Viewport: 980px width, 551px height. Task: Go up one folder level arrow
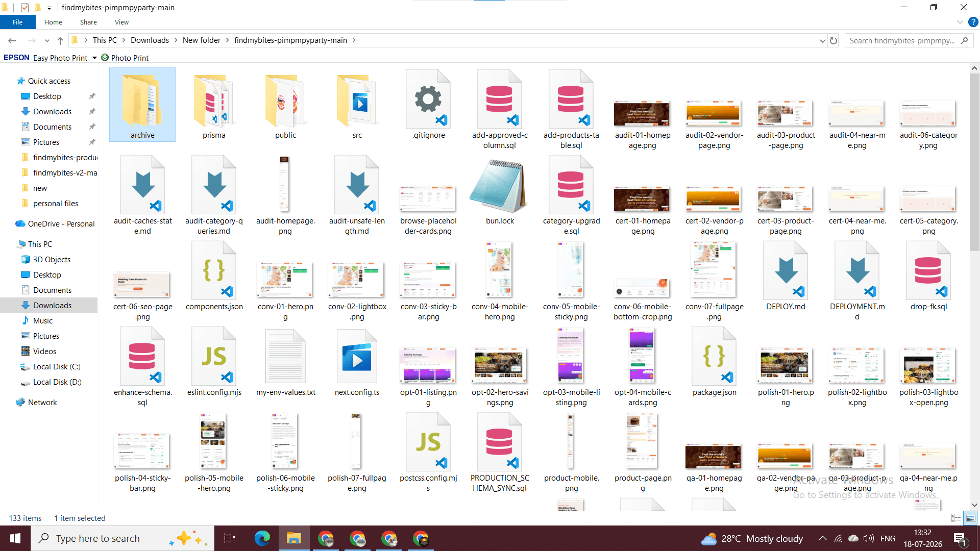point(60,40)
